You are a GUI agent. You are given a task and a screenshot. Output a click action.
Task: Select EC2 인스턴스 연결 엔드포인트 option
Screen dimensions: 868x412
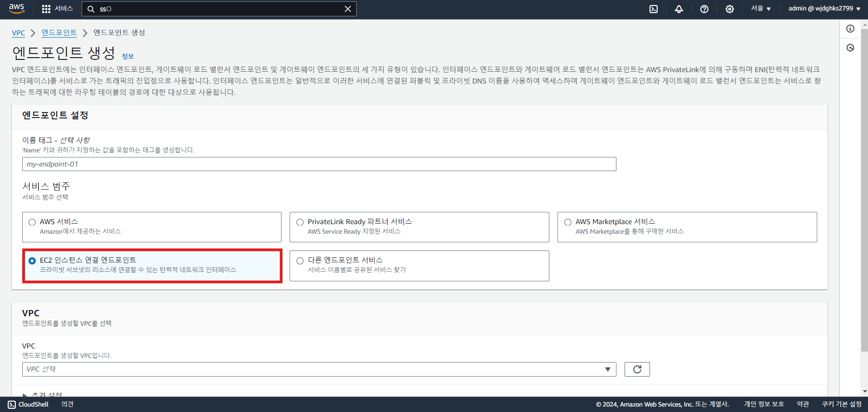152,265
